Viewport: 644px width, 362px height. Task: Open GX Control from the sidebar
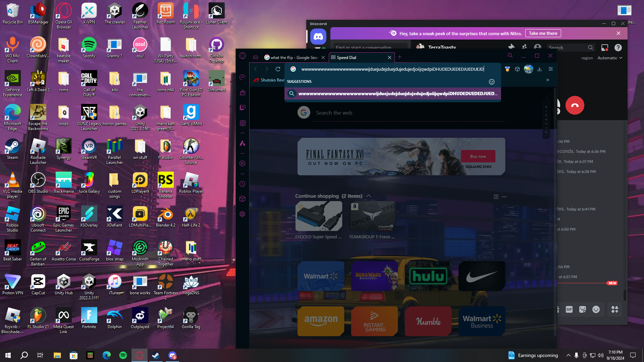[243, 77]
